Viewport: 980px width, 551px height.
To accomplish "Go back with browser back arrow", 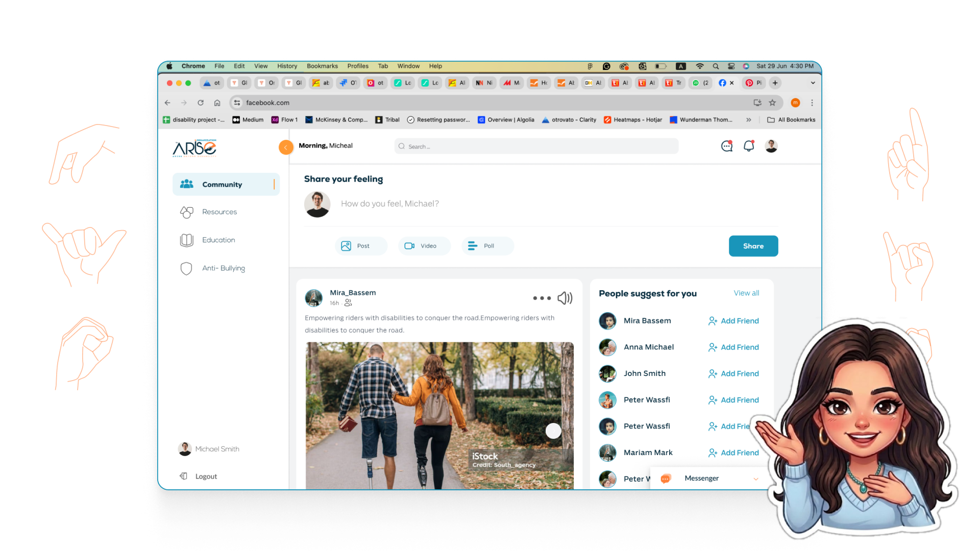I will point(167,103).
